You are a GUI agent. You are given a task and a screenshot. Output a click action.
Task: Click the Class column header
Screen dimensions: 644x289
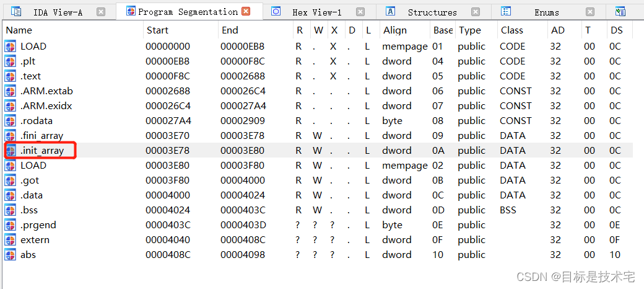(511, 30)
